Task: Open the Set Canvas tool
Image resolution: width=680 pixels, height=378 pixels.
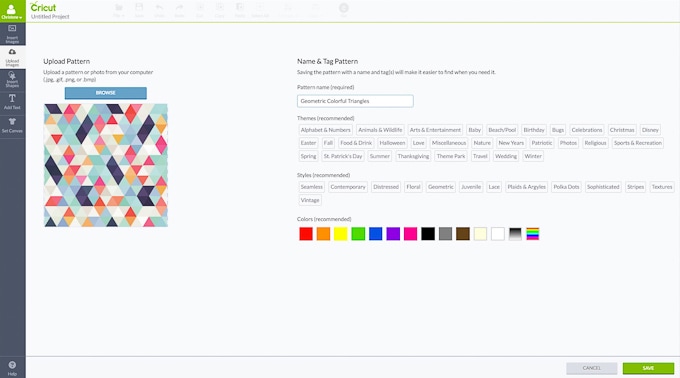Action: [x=12, y=125]
